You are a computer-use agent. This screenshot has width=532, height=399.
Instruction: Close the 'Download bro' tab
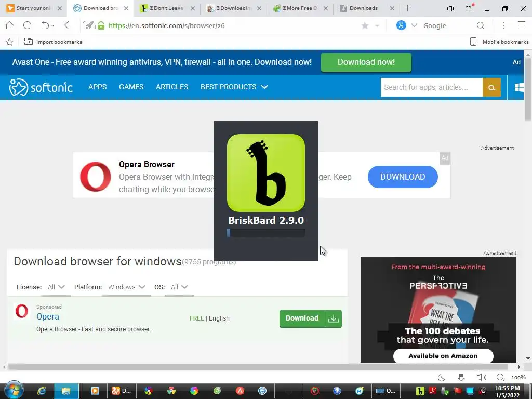pyautogui.click(x=126, y=8)
